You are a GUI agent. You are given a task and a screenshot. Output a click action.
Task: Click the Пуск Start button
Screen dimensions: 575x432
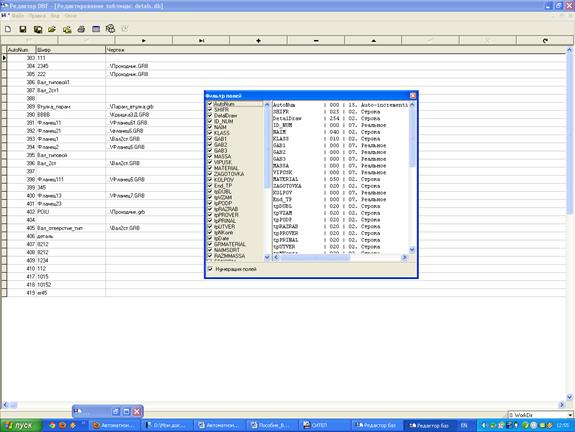[21, 425]
